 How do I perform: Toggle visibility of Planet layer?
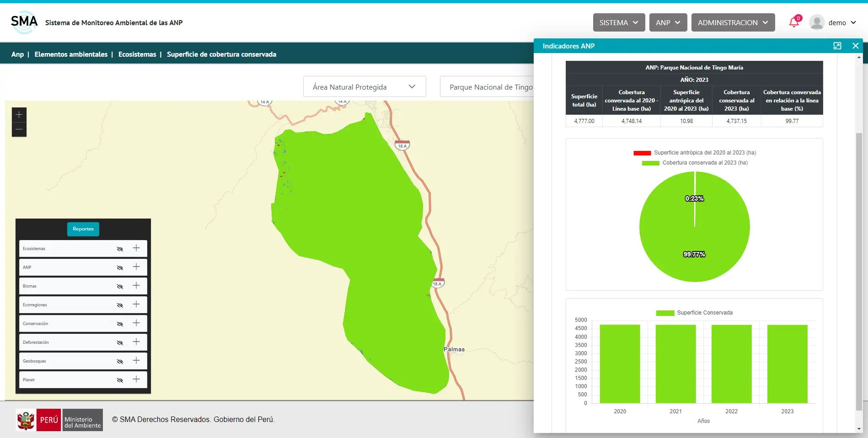point(120,380)
